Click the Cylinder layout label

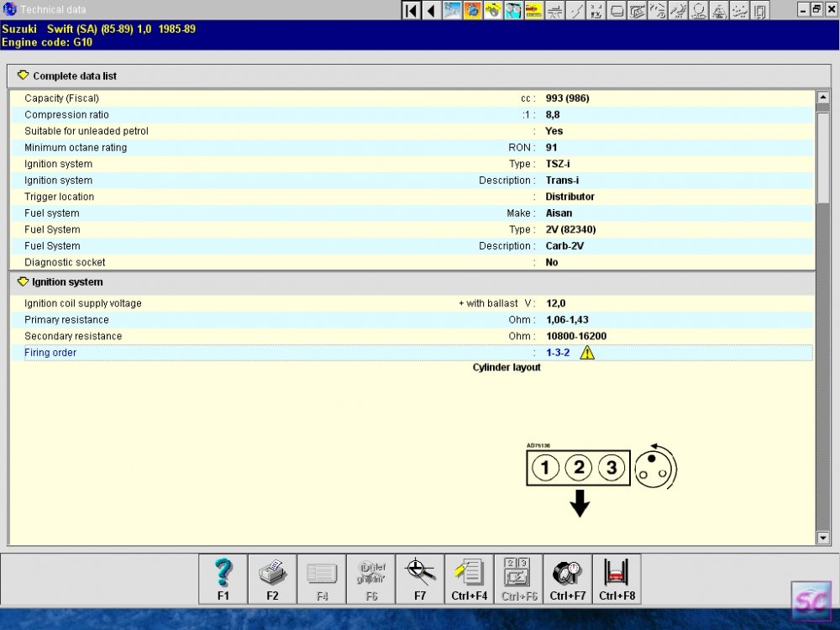click(x=507, y=368)
